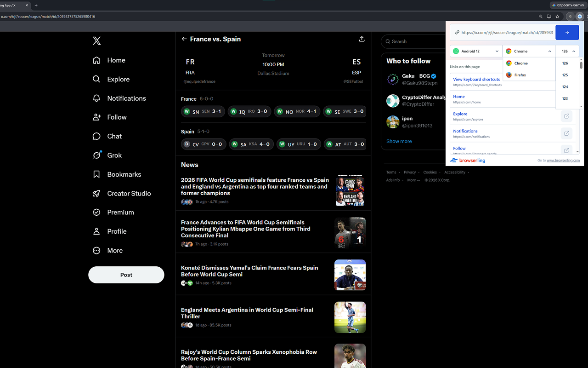Open Notifications bell icon
Screen dimensions: 588x368
point(96,98)
